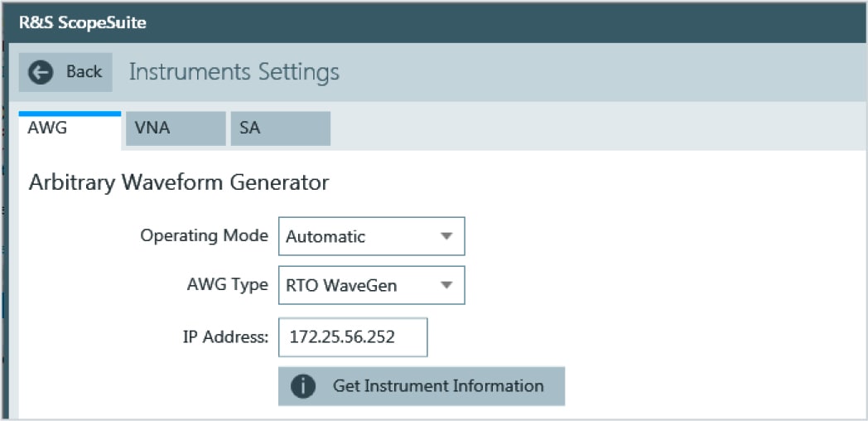Click the IP Address label

tap(225, 336)
